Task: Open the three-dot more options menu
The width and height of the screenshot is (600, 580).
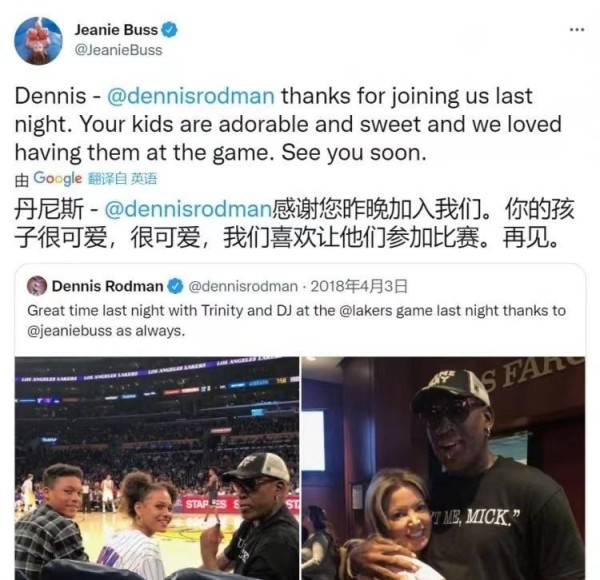Action: click(577, 29)
